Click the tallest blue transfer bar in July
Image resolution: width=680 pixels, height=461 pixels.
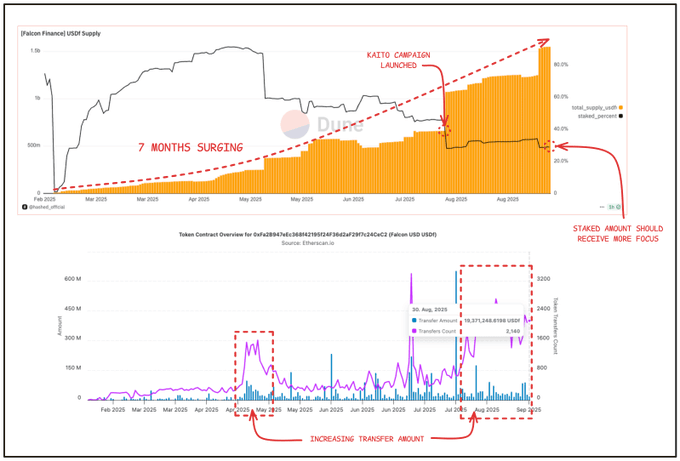(x=456, y=335)
